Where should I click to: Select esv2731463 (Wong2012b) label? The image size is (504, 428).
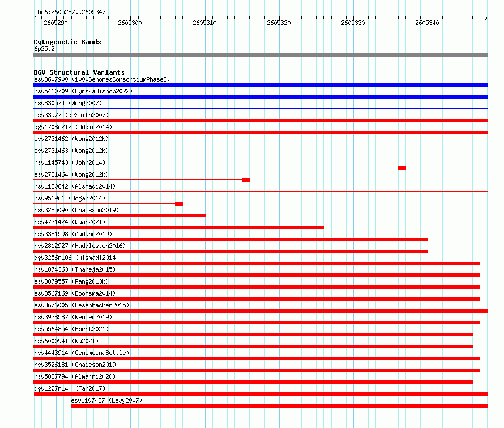click(71, 151)
